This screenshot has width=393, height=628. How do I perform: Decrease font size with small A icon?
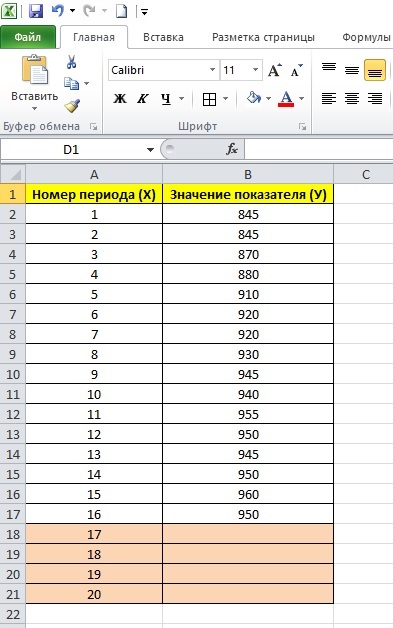[296, 70]
